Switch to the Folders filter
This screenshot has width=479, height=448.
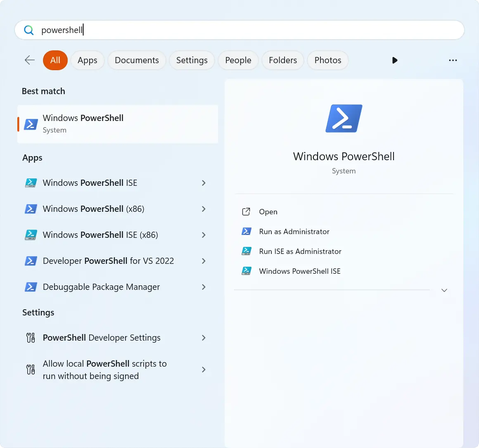pos(283,60)
